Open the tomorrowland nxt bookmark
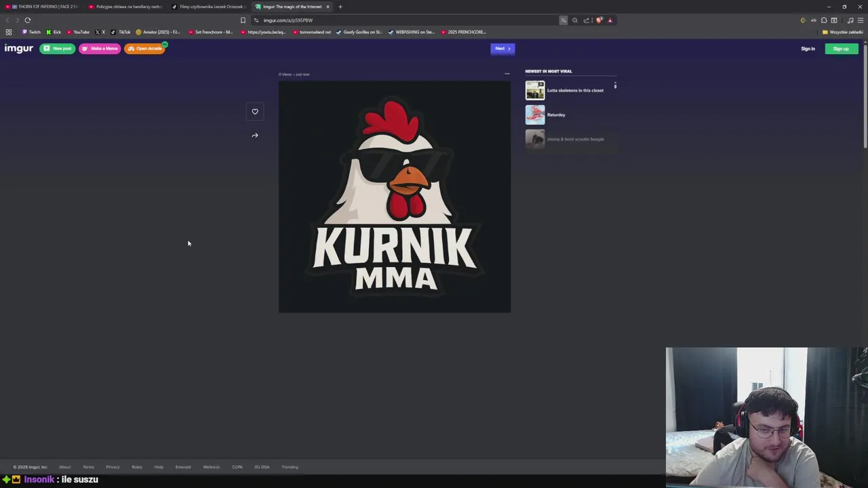Viewport: 868px width, 488px height. [312, 32]
